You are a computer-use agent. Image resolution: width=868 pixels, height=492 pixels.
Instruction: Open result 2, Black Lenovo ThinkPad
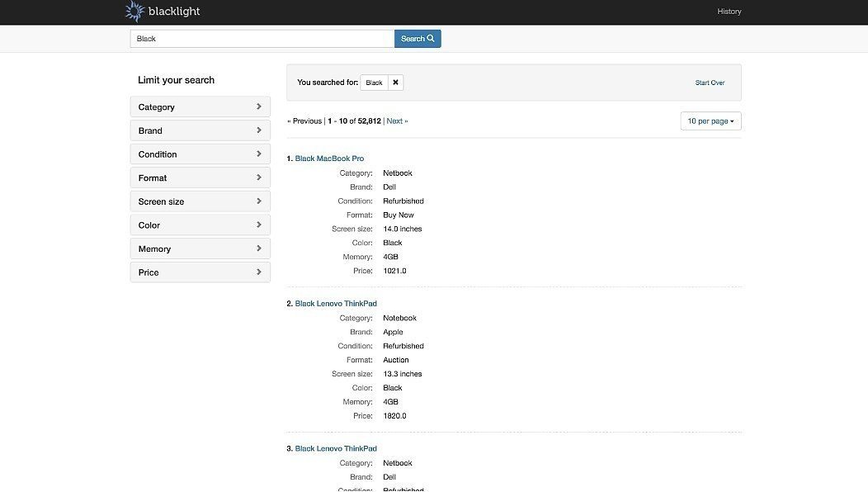(336, 304)
